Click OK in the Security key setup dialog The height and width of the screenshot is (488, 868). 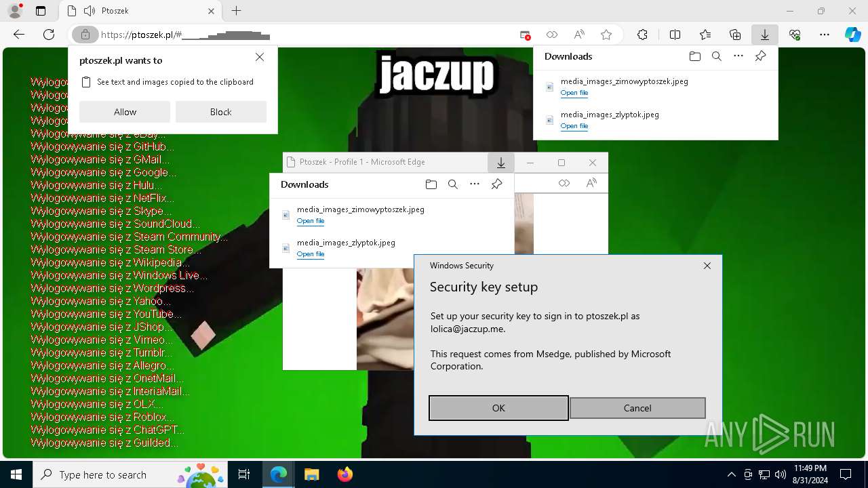pos(498,408)
